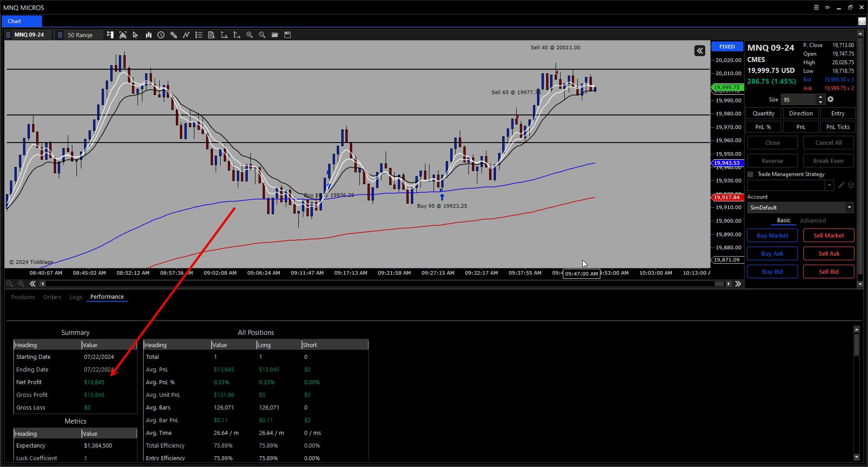The height and width of the screenshot is (467, 868).
Task: Open the SimDefault account dropdown
Action: (x=849, y=208)
